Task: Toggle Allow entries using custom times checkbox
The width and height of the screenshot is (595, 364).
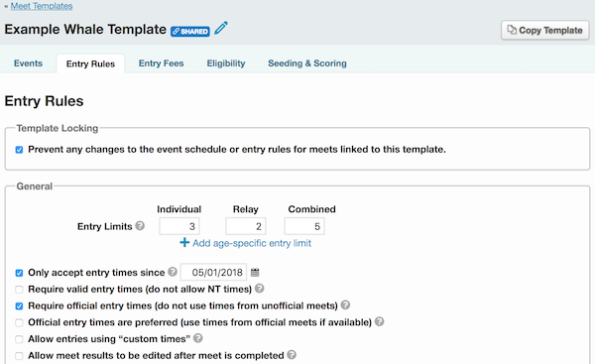Action: (x=19, y=339)
